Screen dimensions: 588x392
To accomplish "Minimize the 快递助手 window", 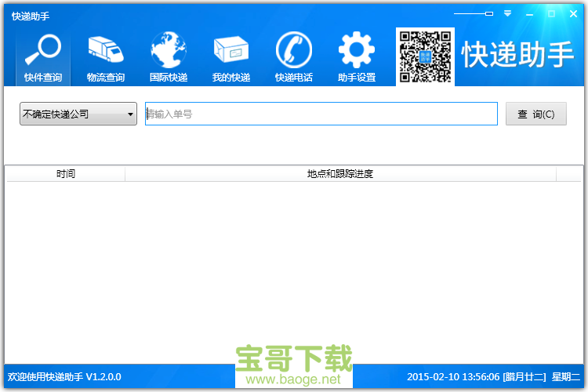I will click(529, 14).
